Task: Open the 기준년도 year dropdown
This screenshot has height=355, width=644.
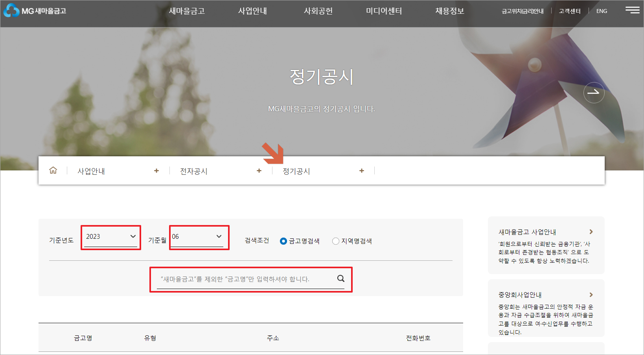Action: (110, 237)
